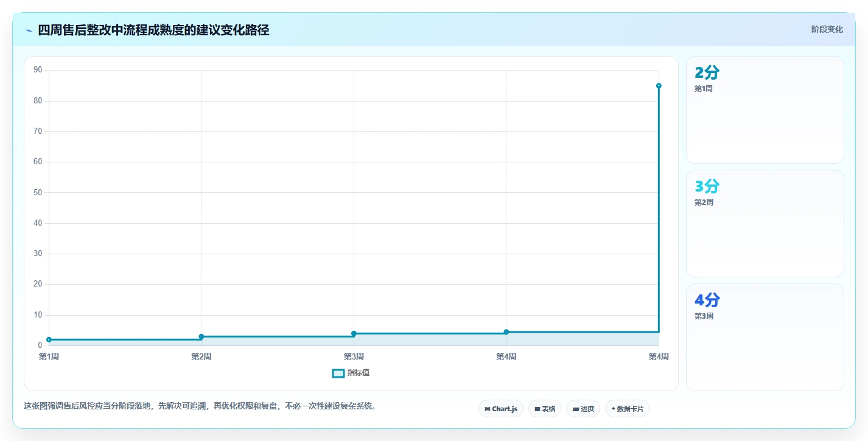868x441 pixels.
Task: Click the 4分 第3周 stat card
Action: click(x=765, y=338)
